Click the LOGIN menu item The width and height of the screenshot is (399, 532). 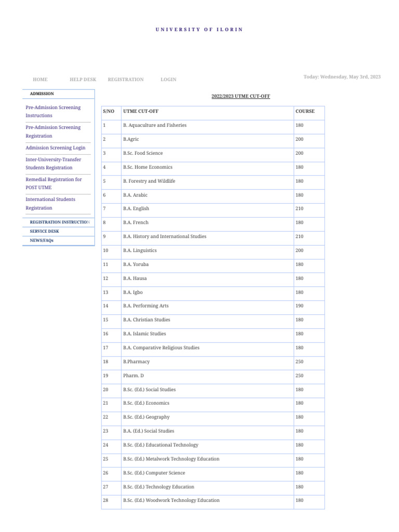point(168,79)
